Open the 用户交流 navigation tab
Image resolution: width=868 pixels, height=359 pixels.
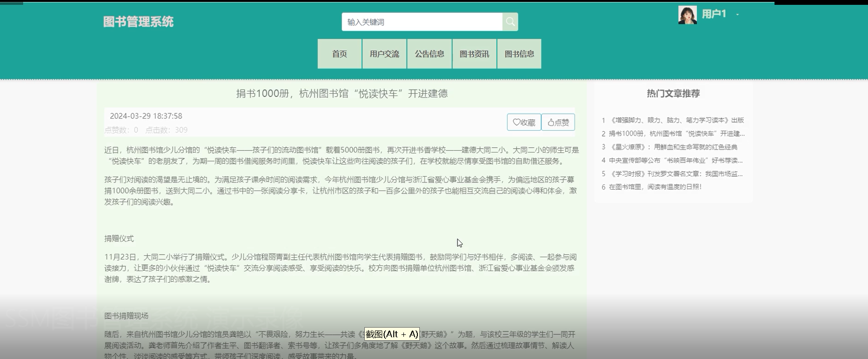384,54
